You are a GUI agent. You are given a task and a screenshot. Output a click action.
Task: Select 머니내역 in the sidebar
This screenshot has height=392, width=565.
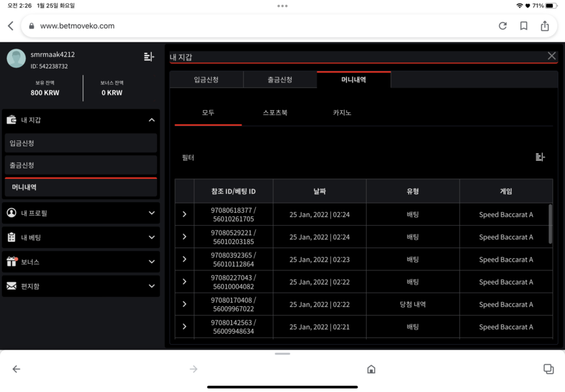click(x=81, y=187)
